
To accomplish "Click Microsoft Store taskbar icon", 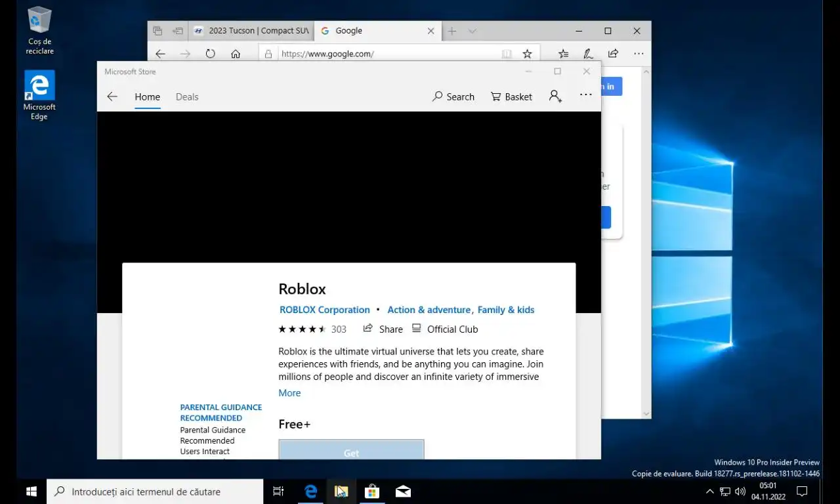I will coord(372,491).
